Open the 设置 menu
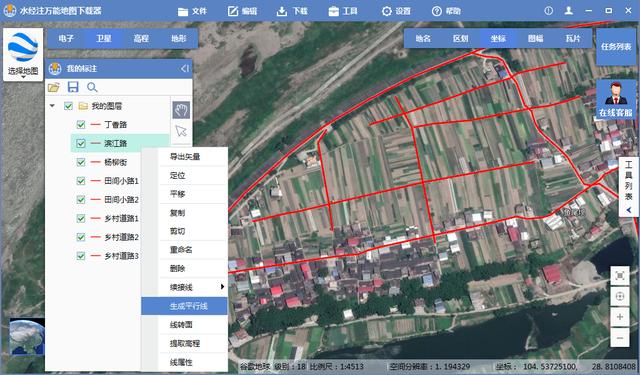The height and width of the screenshot is (375, 640). (396, 11)
